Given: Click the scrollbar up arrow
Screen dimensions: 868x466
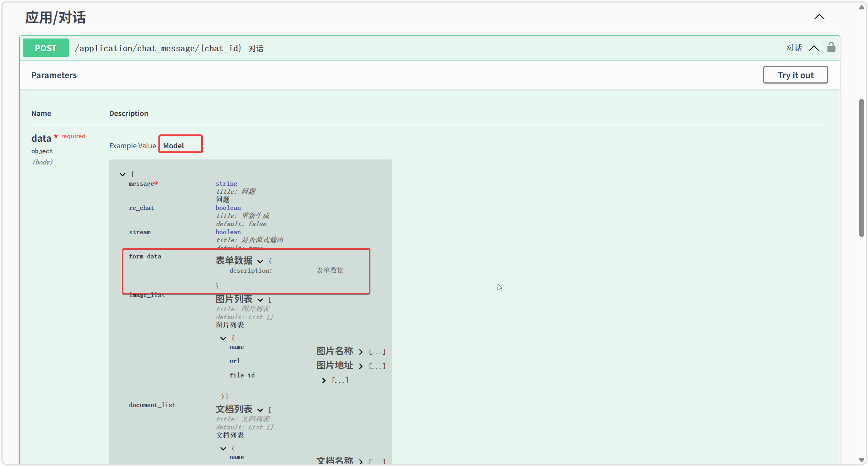Looking at the screenshot, I should [x=861, y=7].
